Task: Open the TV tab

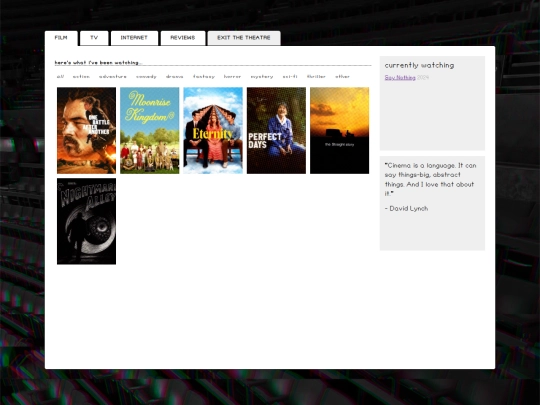Action: [94, 38]
